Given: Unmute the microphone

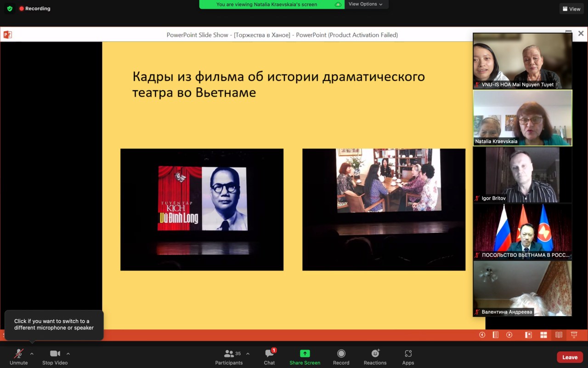Looking at the screenshot, I should point(19,356).
